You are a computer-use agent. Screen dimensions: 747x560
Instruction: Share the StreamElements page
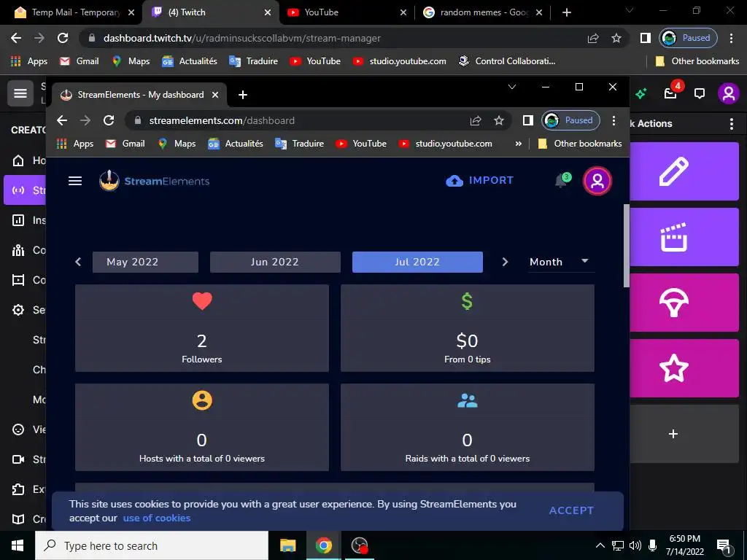[476, 120]
